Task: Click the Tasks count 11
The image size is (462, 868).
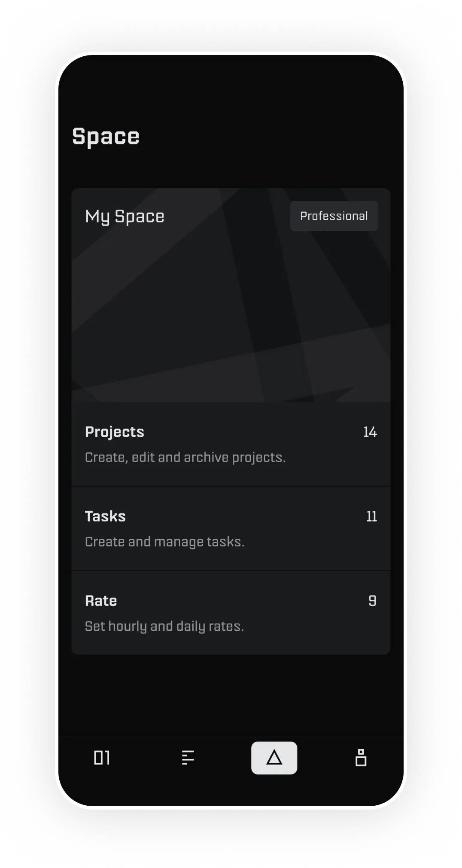Action: click(372, 516)
